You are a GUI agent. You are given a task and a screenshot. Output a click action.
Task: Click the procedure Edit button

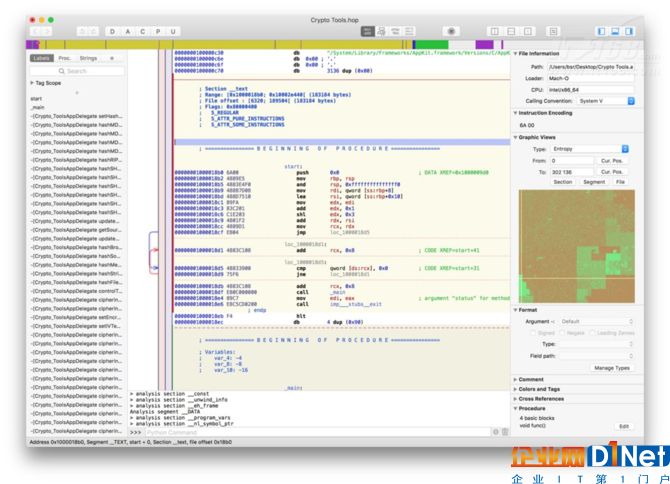624,426
